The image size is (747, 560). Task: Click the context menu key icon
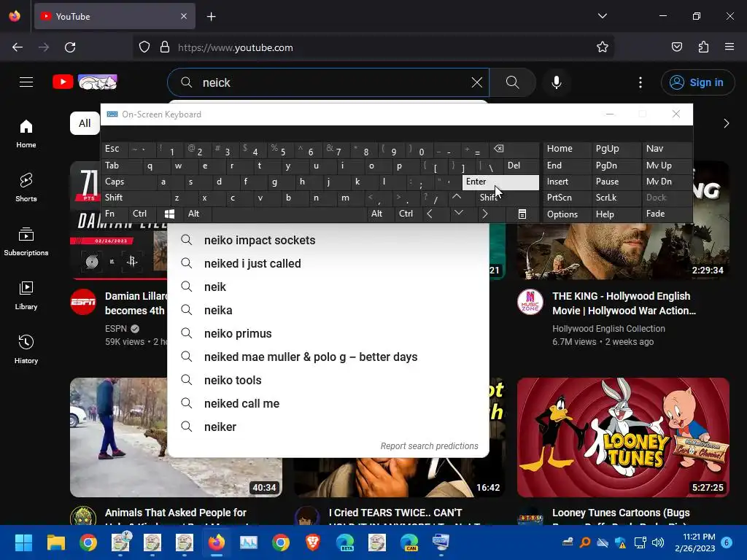(x=522, y=214)
